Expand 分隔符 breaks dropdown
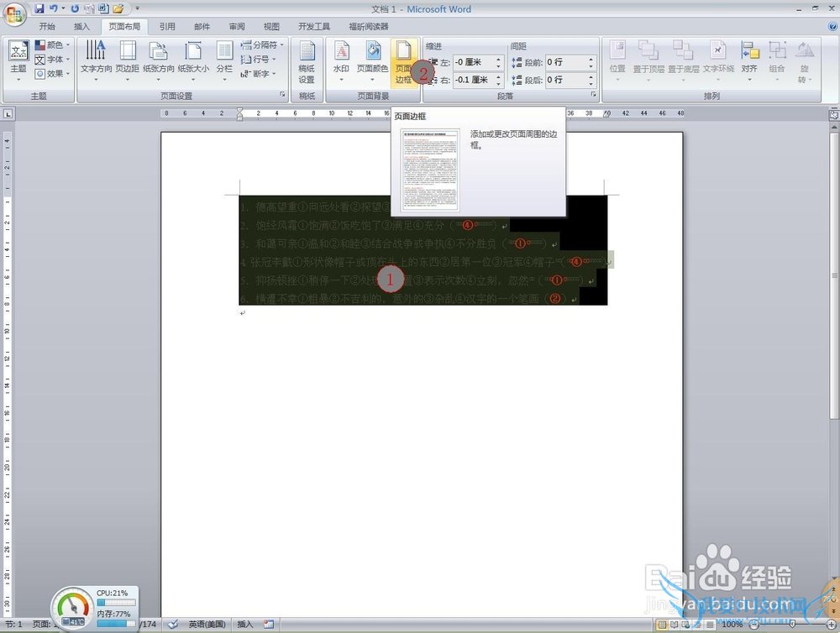The image size is (840, 633). click(x=262, y=45)
